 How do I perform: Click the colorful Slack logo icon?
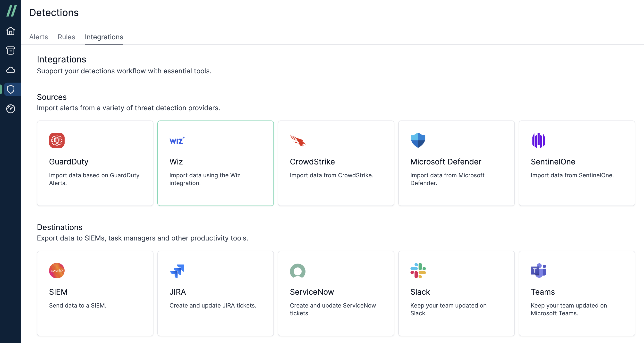click(x=418, y=271)
